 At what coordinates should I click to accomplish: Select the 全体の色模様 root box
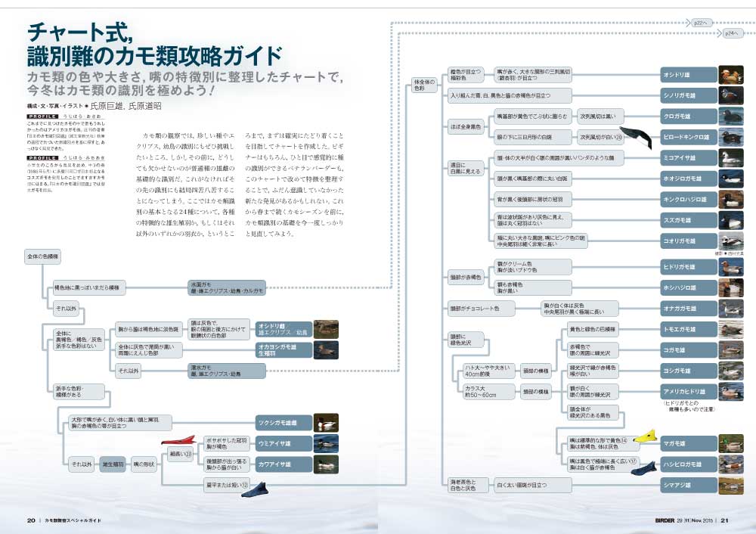click(x=43, y=256)
